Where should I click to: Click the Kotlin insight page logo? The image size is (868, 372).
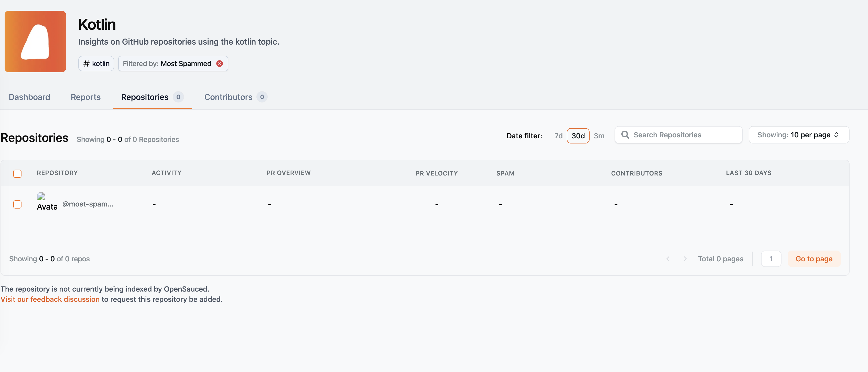[x=35, y=41]
